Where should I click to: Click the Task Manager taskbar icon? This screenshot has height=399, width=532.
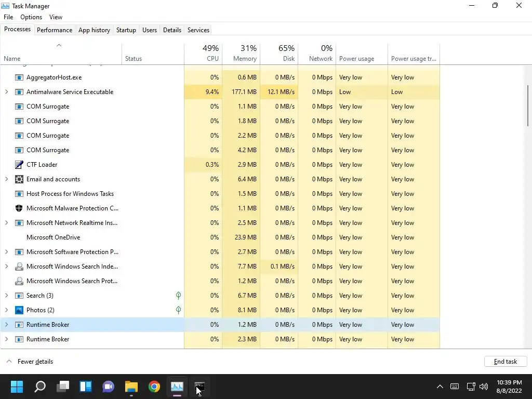177,387
